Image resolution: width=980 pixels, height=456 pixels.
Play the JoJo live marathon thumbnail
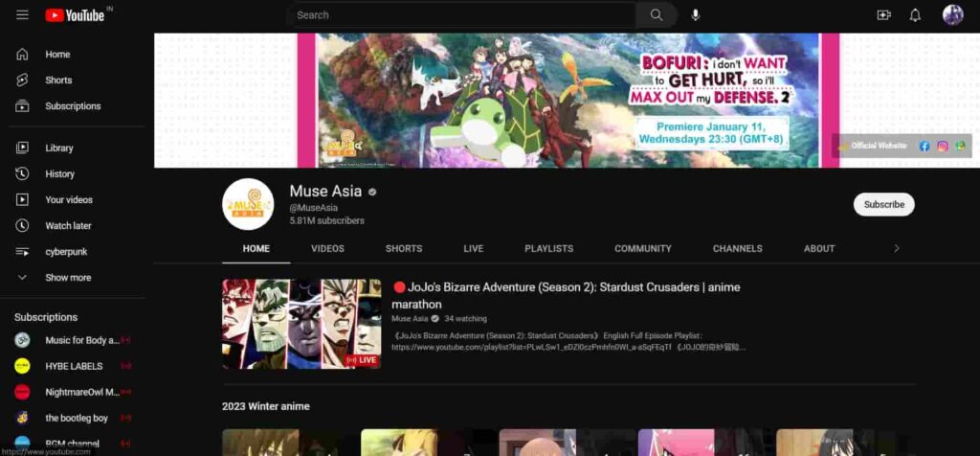click(x=301, y=324)
